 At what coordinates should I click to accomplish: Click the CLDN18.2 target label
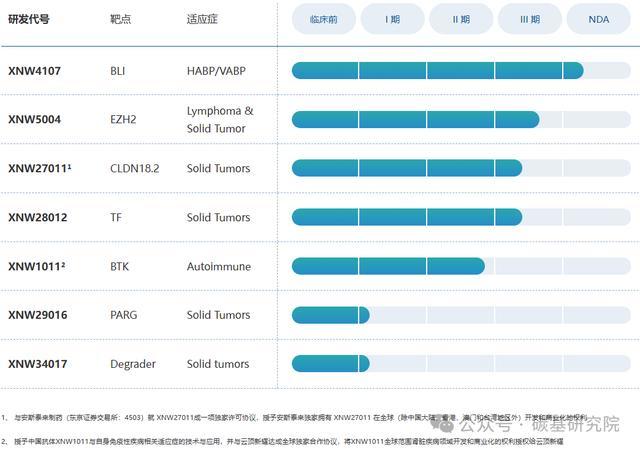point(135,168)
